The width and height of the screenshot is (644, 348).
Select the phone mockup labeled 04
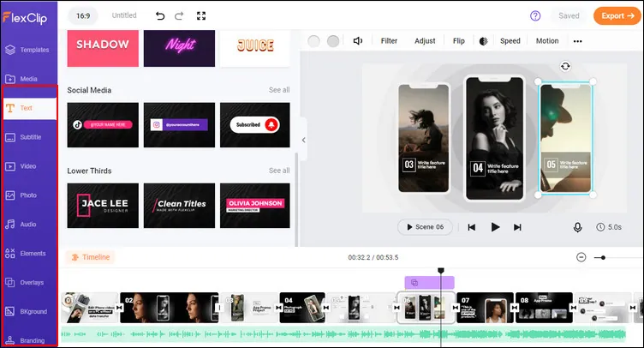pos(494,139)
